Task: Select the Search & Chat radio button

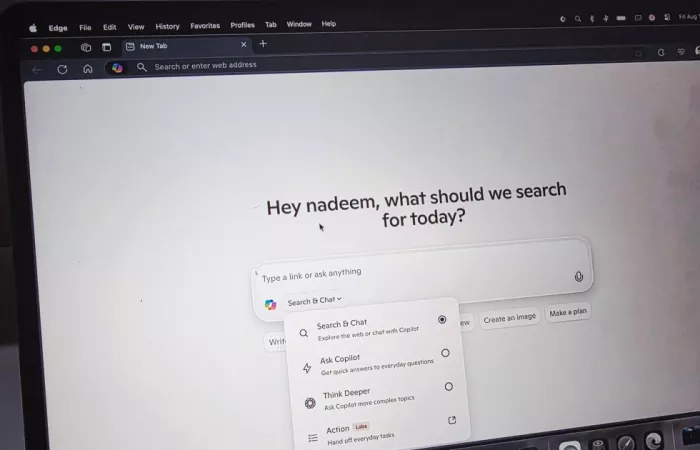Action: tap(442, 320)
